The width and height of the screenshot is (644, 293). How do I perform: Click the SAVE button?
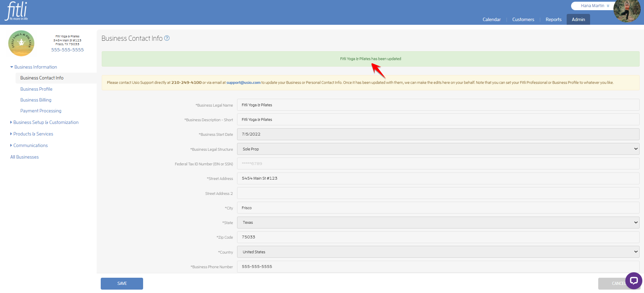tap(122, 283)
